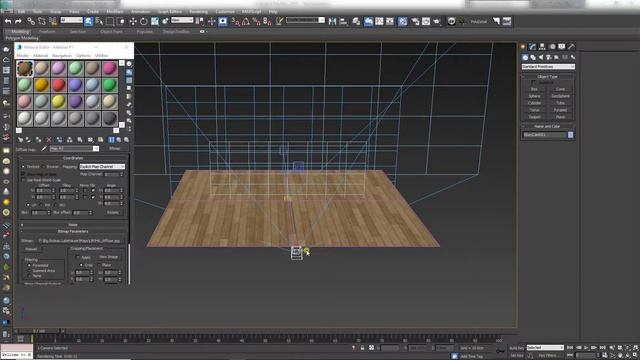Select the Lights category icon
The height and width of the screenshot is (360, 640).
pos(541,57)
